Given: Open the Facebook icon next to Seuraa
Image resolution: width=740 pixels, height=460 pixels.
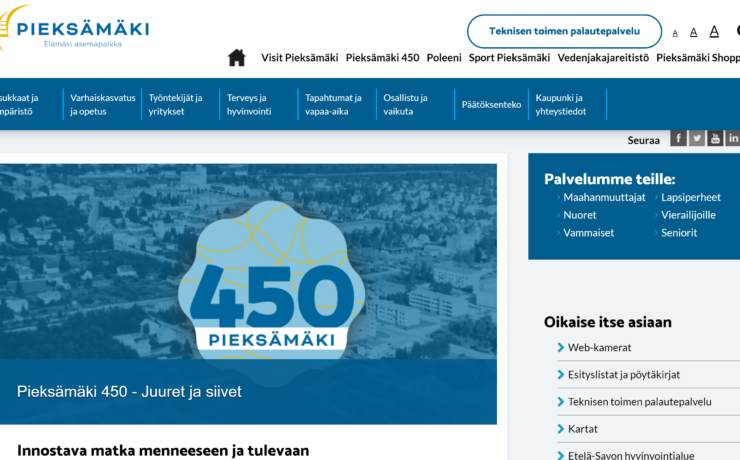Looking at the screenshot, I should 678,138.
